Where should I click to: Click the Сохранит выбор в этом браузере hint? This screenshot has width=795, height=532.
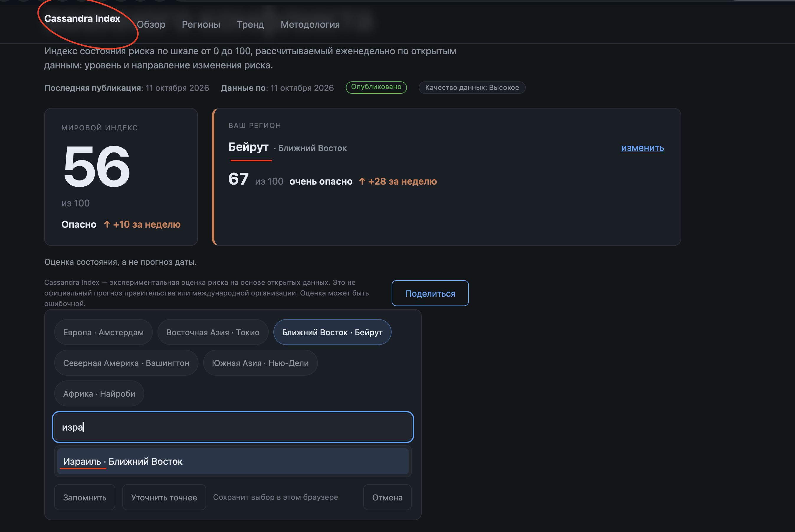coord(275,497)
